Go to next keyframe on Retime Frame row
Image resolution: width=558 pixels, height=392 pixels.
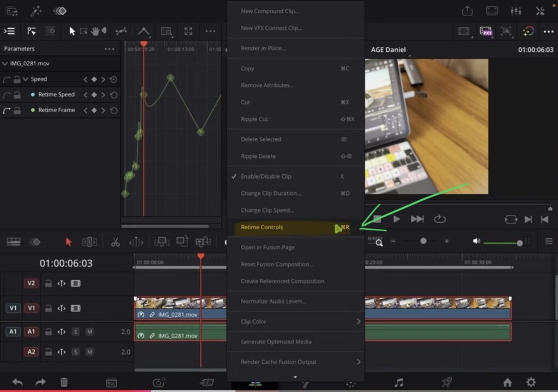click(103, 111)
